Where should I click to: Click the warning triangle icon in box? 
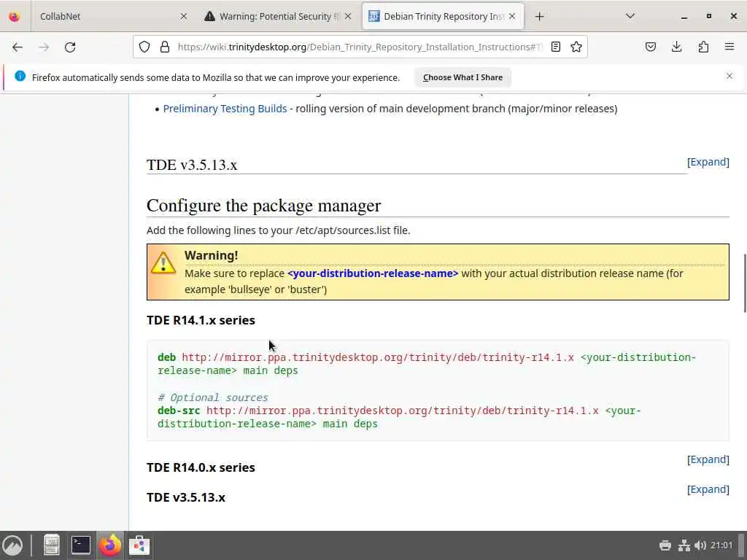pos(163,262)
